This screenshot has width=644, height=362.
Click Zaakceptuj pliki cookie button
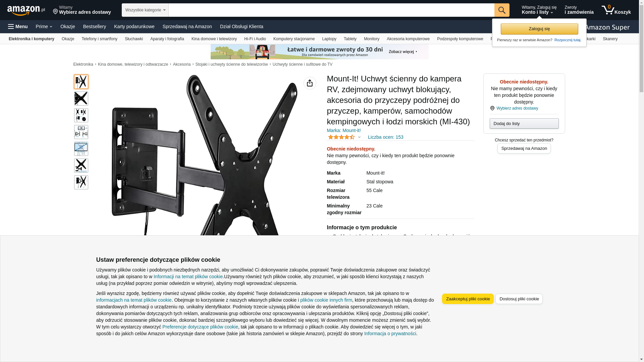(x=468, y=299)
